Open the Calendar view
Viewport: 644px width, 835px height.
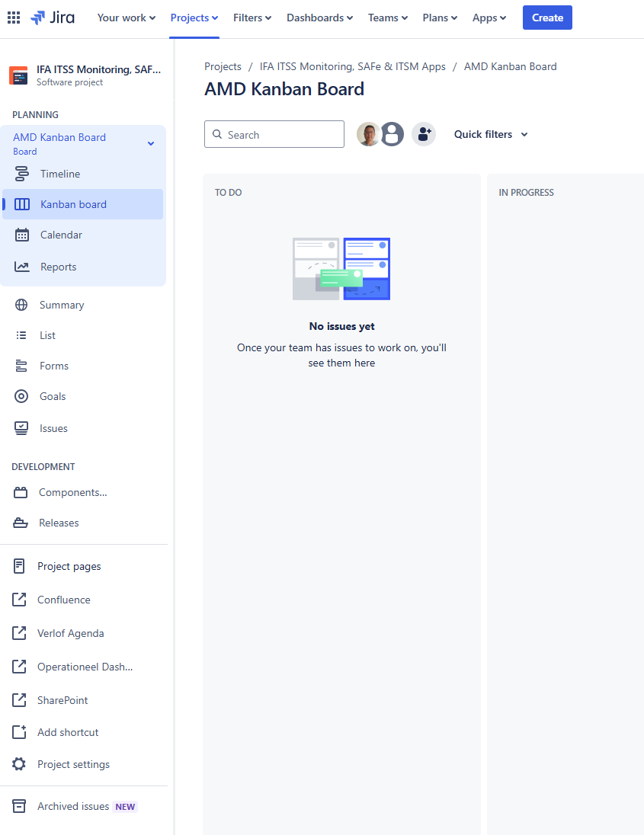click(61, 235)
